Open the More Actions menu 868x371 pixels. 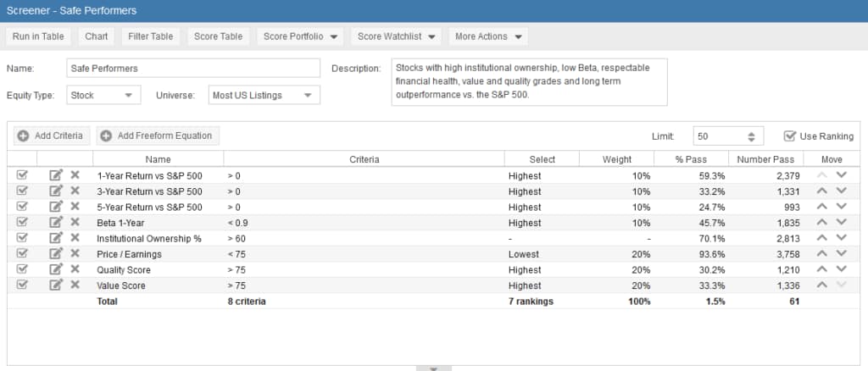[x=488, y=36]
